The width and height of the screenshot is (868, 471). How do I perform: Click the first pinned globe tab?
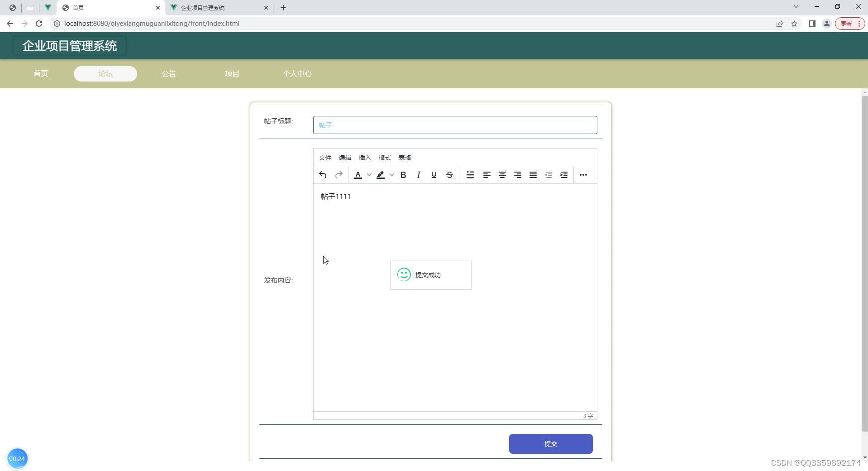(13, 8)
